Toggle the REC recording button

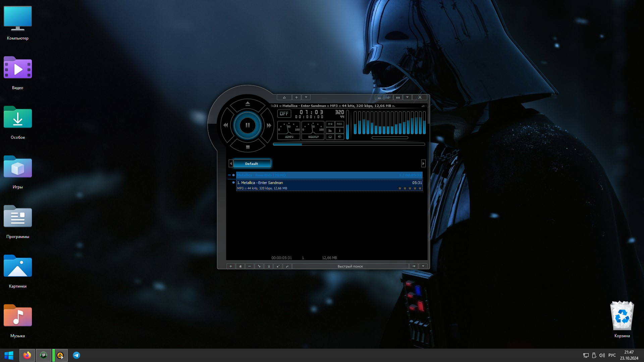(339, 124)
